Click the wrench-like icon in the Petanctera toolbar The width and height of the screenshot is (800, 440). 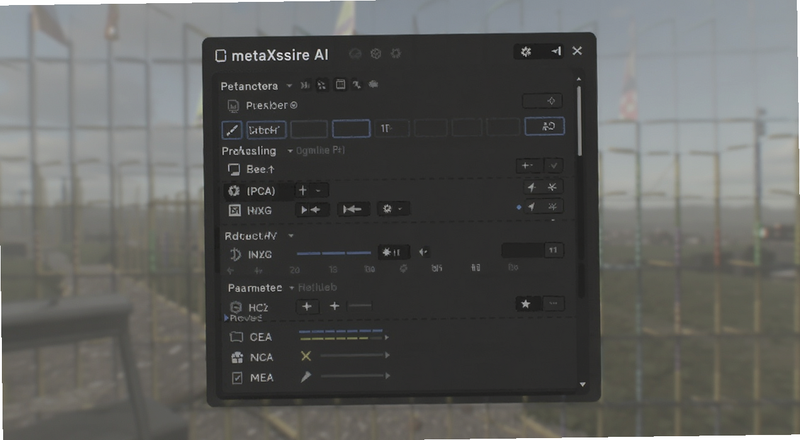point(357,85)
